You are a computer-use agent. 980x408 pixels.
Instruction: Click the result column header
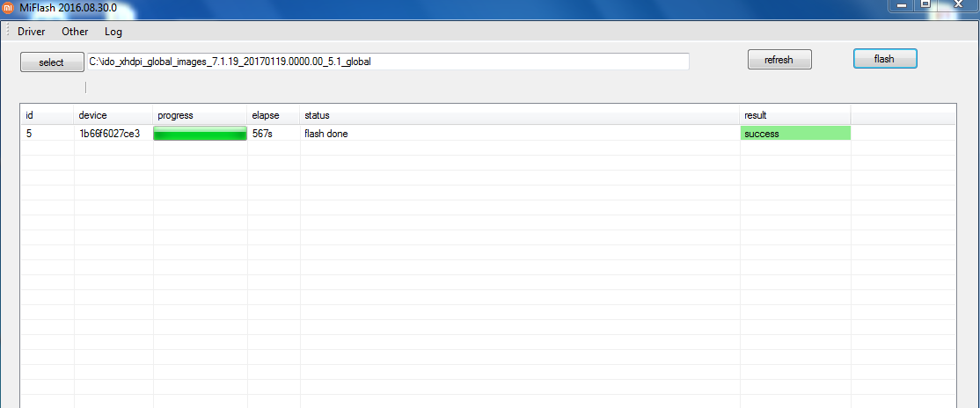(795, 115)
